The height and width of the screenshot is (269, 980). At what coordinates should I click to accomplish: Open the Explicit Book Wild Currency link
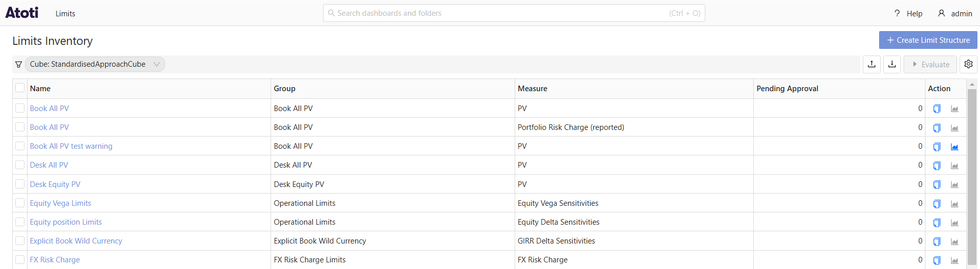(x=76, y=241)
